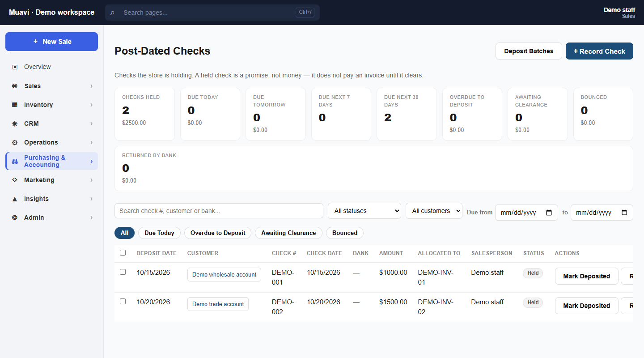The image size is (644, 358).
Task: Open the Due Next 30 Days card
Action: (407, 114)
